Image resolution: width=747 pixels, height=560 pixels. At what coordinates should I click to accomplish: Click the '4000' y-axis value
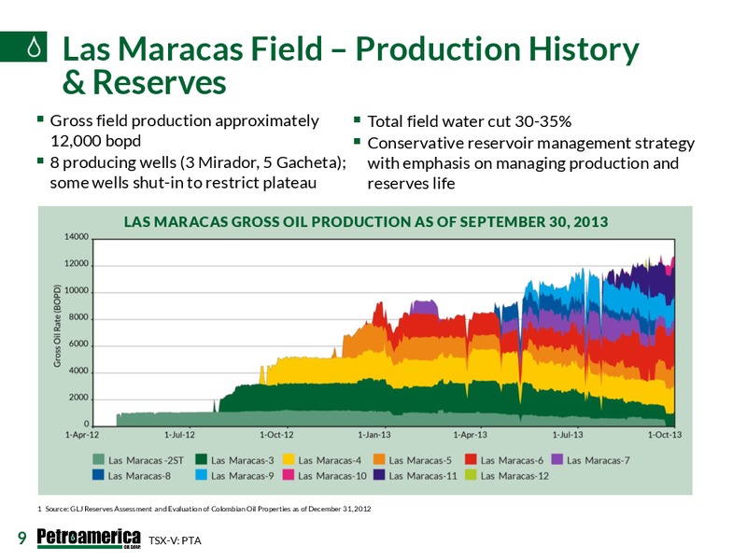[78, 371]
